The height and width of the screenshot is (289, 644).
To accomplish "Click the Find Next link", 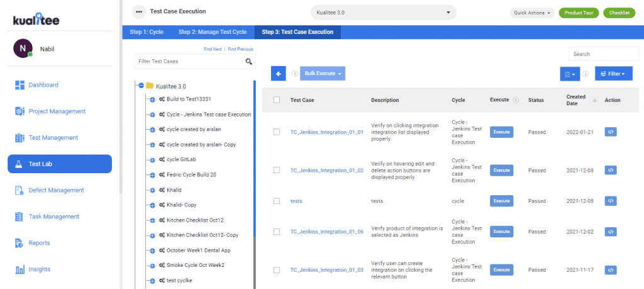I will click(x=213, y=49).
